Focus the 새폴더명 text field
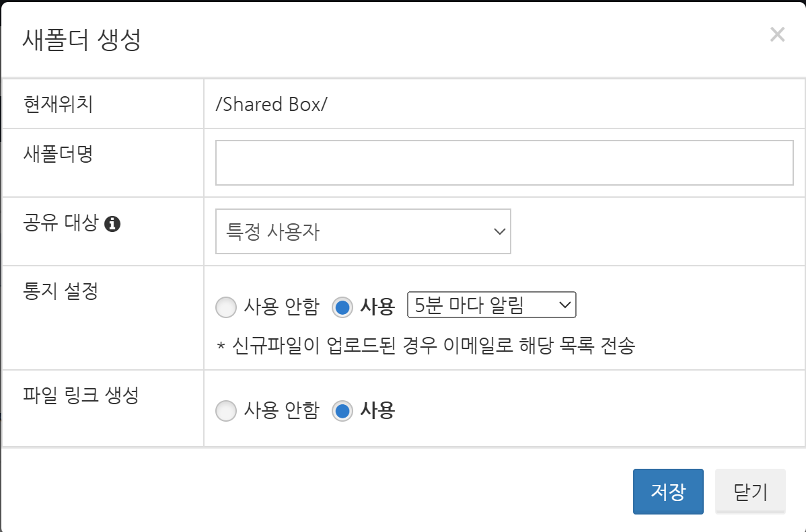Screen dimensions: 806x532 [504, 163]
